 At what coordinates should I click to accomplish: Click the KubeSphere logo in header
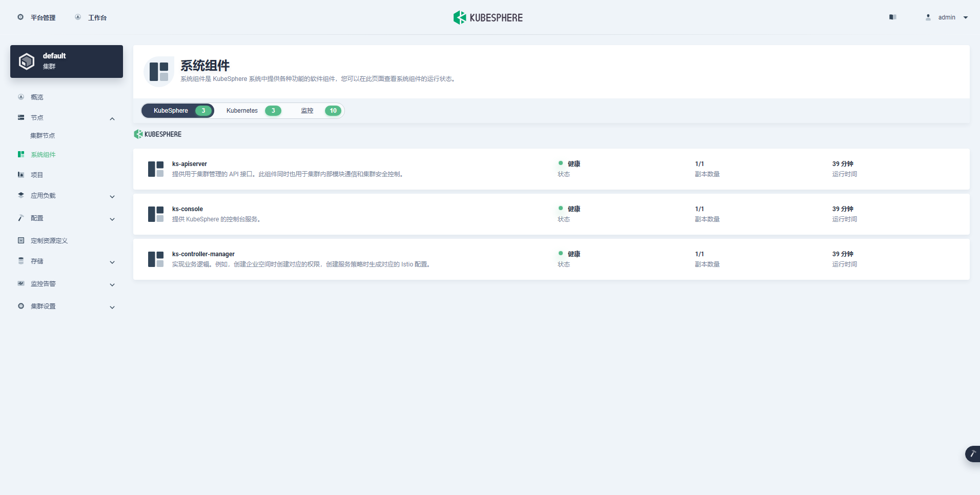pos(488,17)
